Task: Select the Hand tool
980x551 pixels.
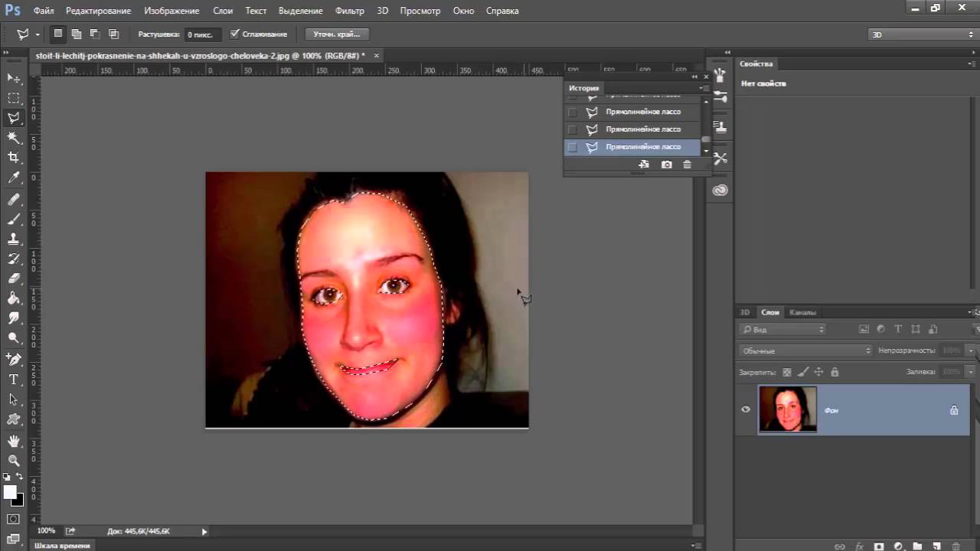Action: tap(14, 441)
